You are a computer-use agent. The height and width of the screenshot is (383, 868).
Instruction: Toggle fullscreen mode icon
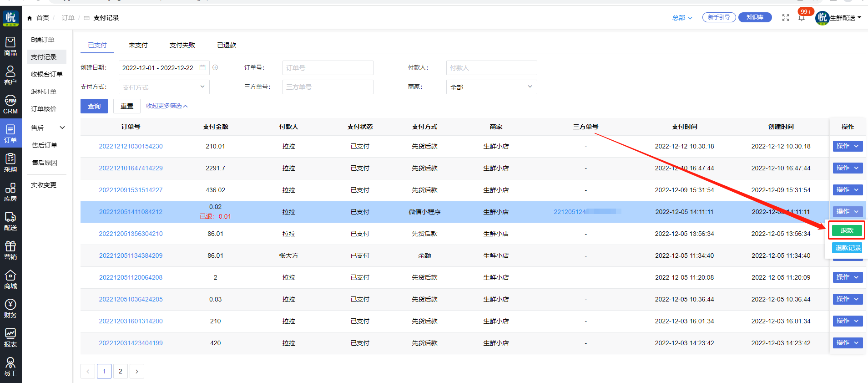pos(786,18)
